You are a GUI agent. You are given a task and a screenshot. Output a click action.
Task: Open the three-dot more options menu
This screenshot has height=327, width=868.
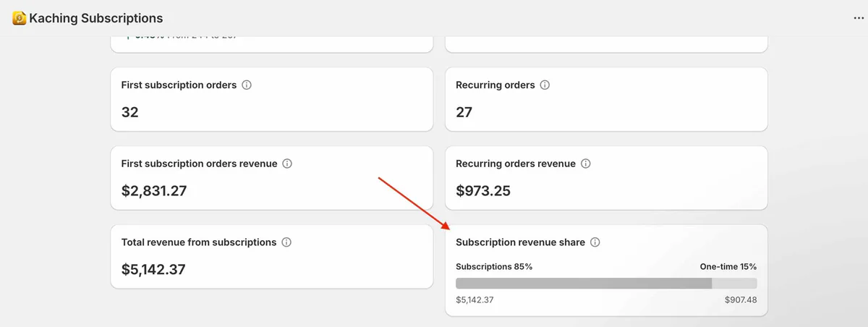tap(859, 18)
